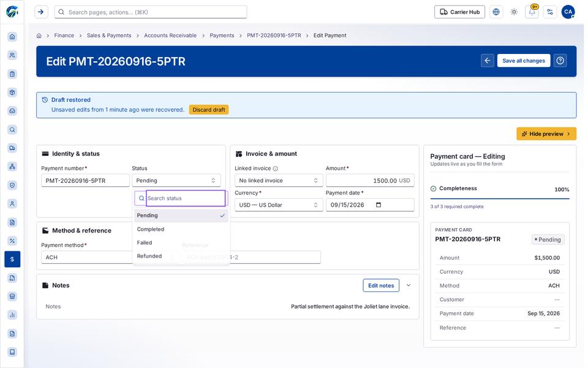The width and height of the screenshot is (588, 368).
Task: Open the Payment date calendar picker
Action: point(379,205)
